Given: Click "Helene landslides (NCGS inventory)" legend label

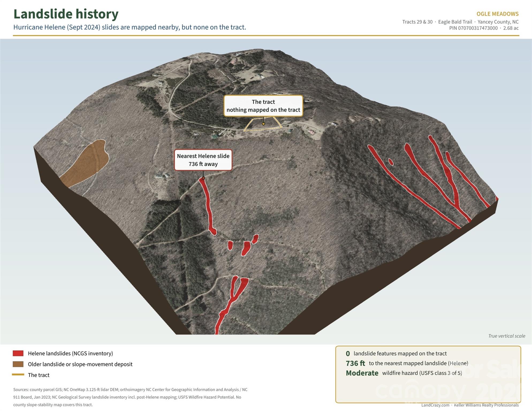Looking at the screenshot, I should (70, 353).
